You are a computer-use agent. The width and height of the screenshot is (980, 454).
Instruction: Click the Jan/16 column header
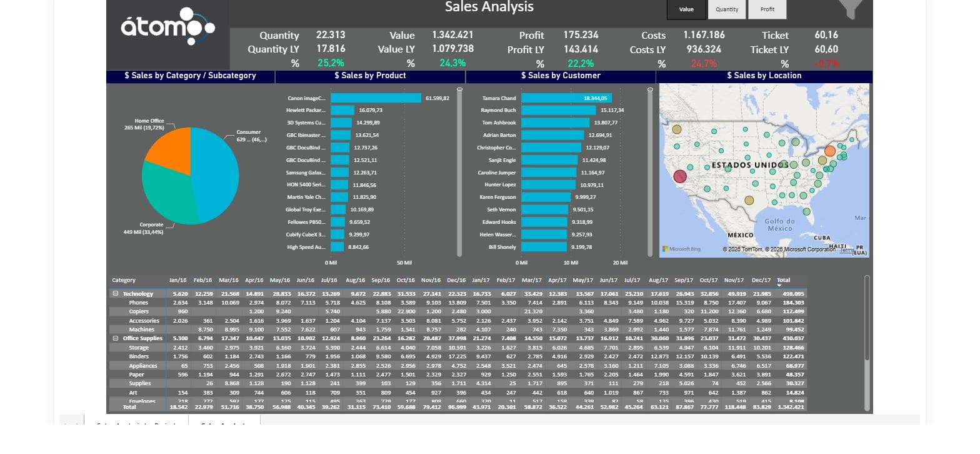click(x=178, y=280)
